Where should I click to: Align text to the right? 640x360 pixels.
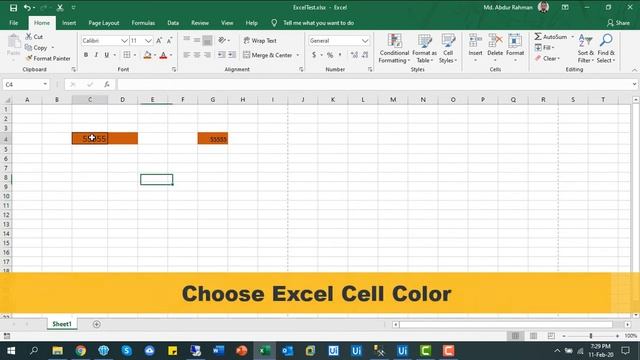207,55
